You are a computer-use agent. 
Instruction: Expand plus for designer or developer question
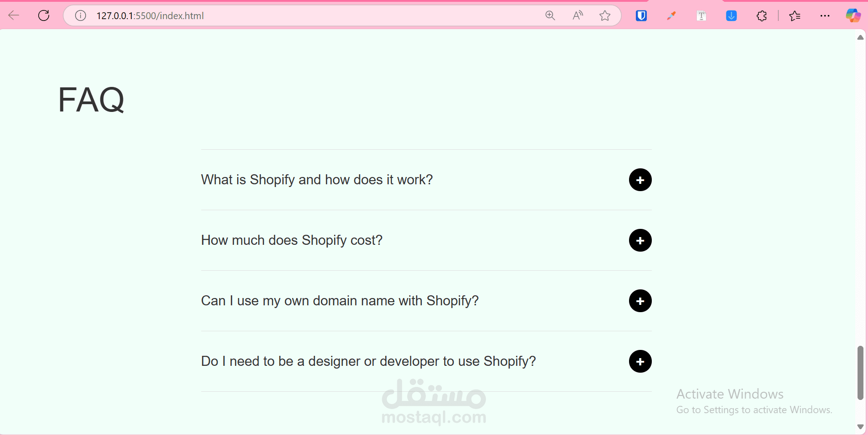pyautogui.click(x=640, y=361)
